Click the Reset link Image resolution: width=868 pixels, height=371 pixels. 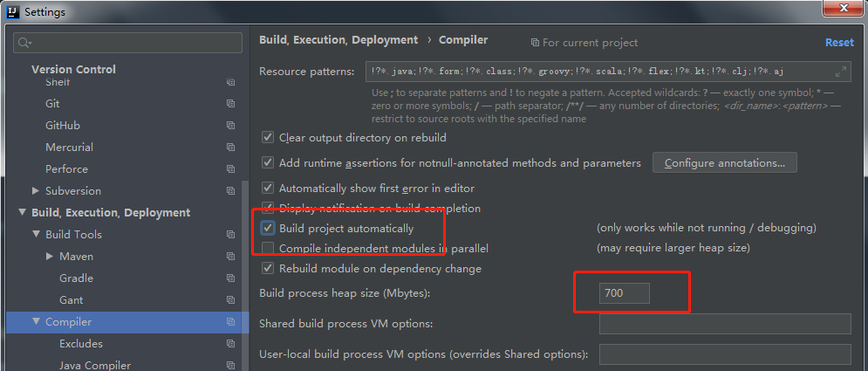tap(839, 42)
